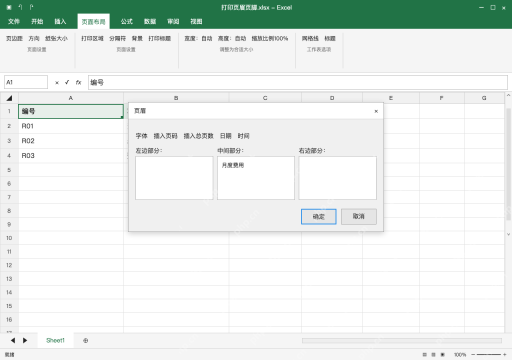Select cell containing R03
Image resolution: width=512 pixels, height=360 pixels.
click(x=71, y=156)
